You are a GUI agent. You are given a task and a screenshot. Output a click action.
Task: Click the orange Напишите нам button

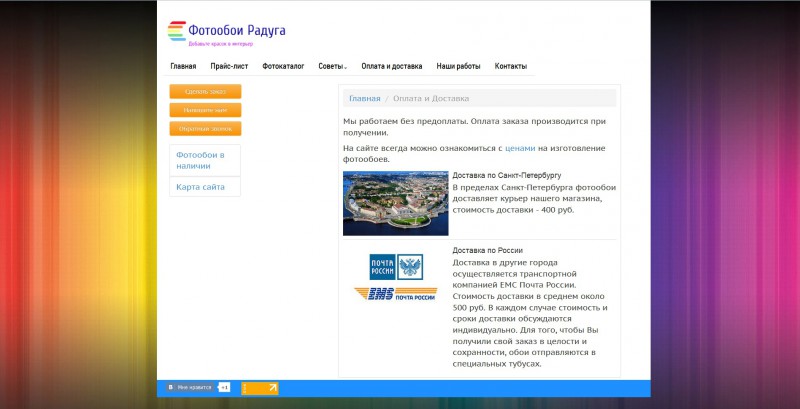click(x=205, y=110)
